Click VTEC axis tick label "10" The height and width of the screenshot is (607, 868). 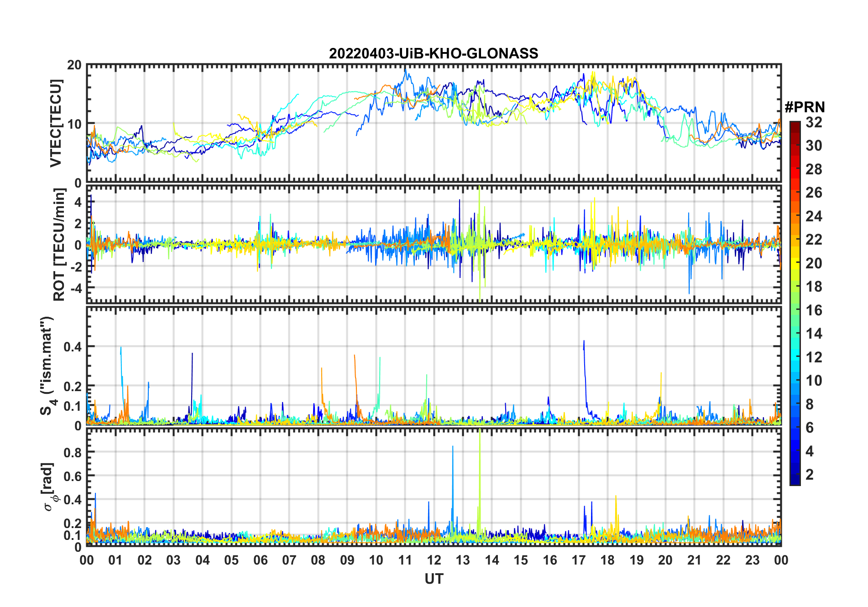coord(74,124)
